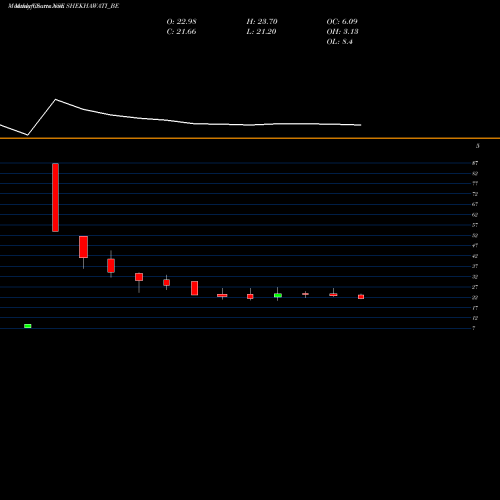This screenshot has width=500, height=500.
Task: Select the OC: 6.09 reading
Action: 342,21
